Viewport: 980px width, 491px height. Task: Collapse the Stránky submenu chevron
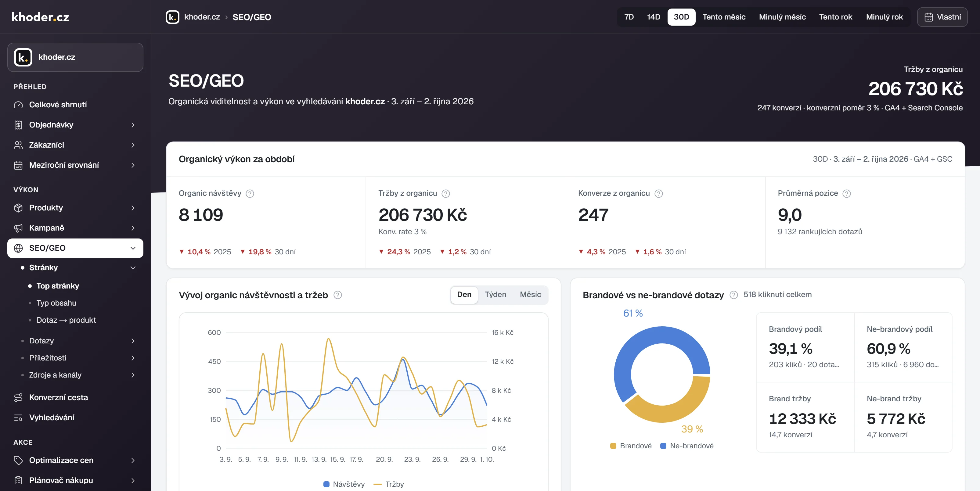[x=133, y=268]
